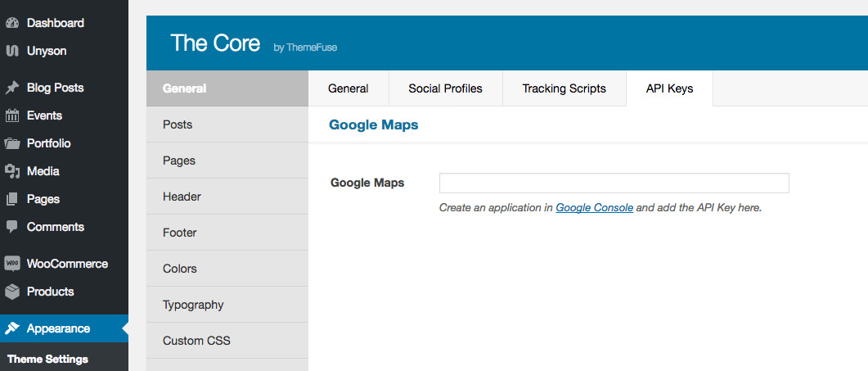Click the Events calendar icon
The image size is (868, 371).
click(12, 115)
